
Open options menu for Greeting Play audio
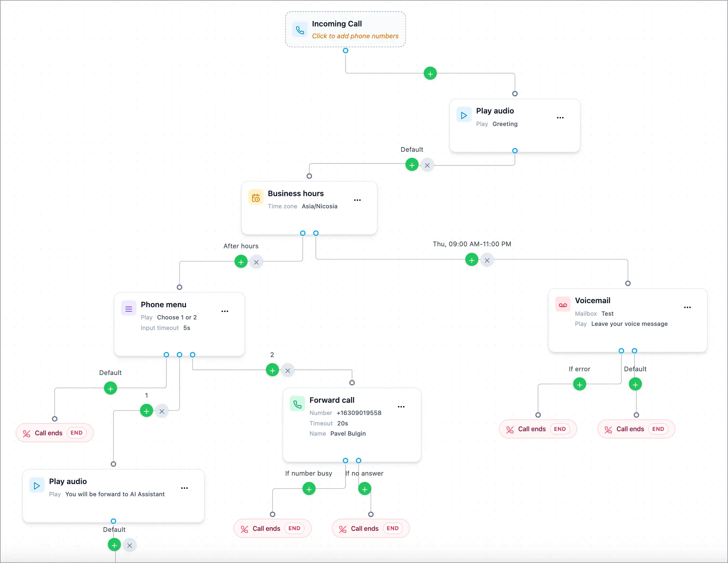[x=560, y=118]
